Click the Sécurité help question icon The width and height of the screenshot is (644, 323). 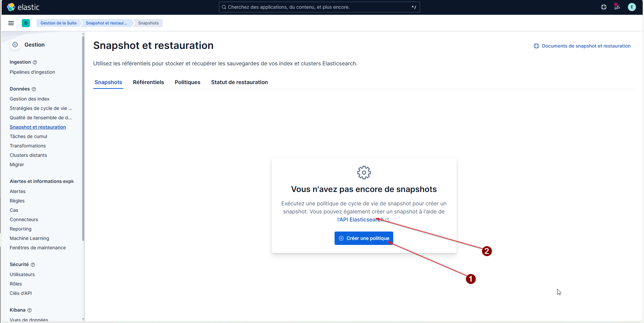pos(33,265)
